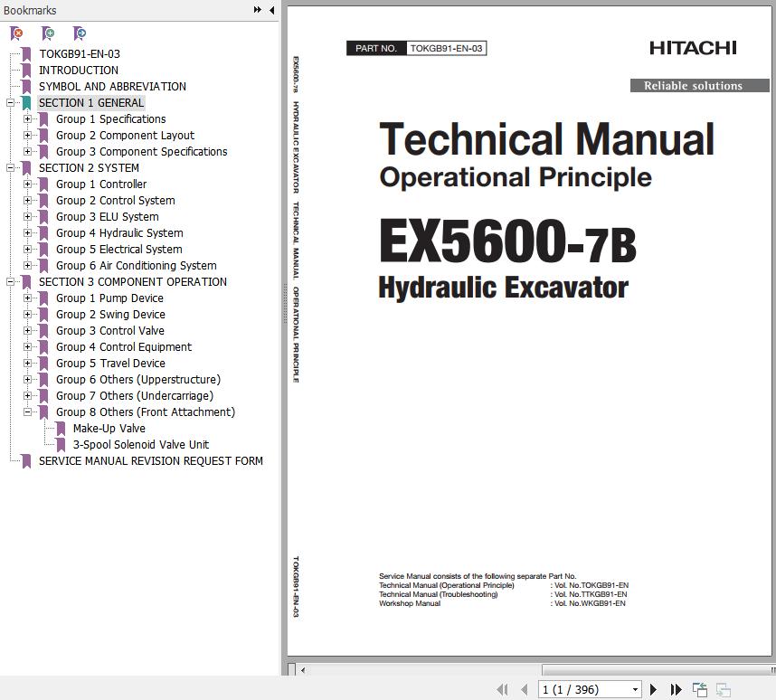Collapse SECTION 1 GENERAL in the tree
Viewport: 776px width, 700px height.
(x=10, y=103)
